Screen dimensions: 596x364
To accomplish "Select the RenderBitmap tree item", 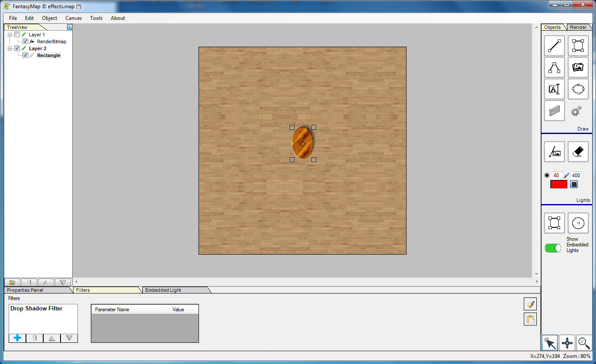I will tap(51, 42).
